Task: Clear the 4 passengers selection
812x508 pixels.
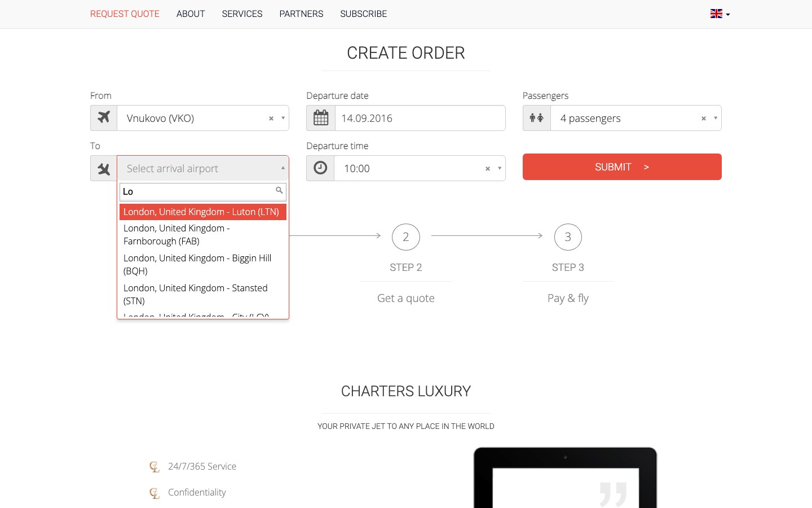Action: coord(704,119)
